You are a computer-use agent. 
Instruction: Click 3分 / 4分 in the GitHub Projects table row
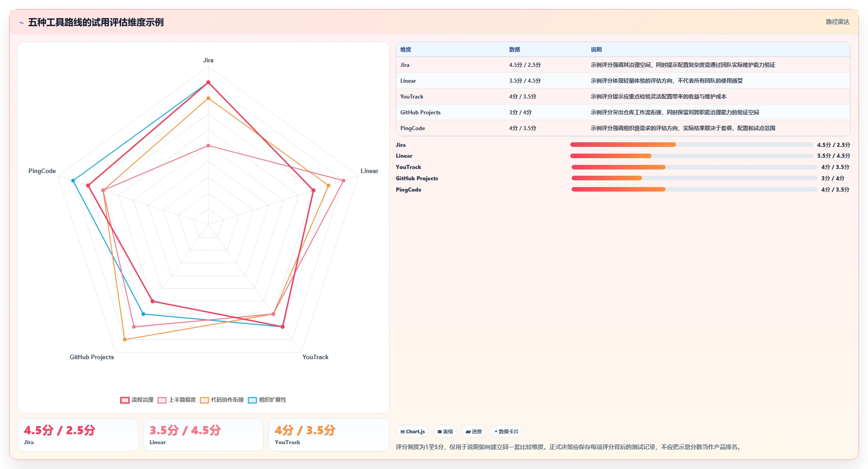pos(521,113)
